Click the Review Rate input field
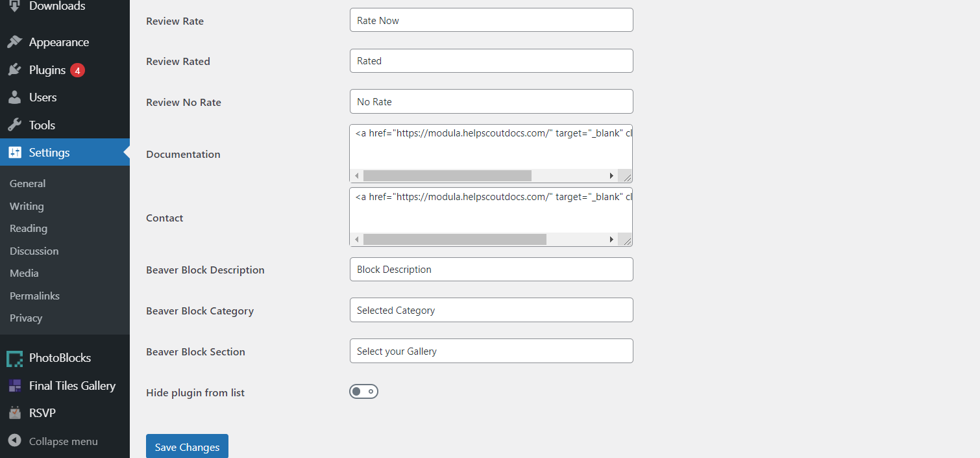The image size is (980, 458). click(x=491, y=20)
